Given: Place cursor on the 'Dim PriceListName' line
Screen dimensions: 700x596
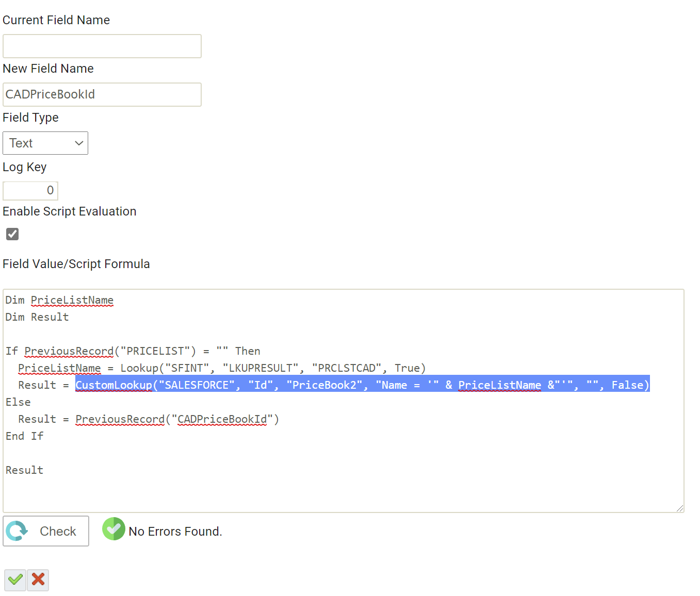Looking at the screenshot, I should pos(59,300).
